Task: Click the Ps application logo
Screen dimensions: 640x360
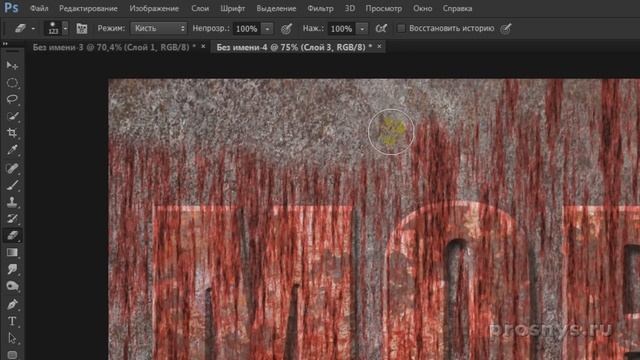Action: (11, 8)
